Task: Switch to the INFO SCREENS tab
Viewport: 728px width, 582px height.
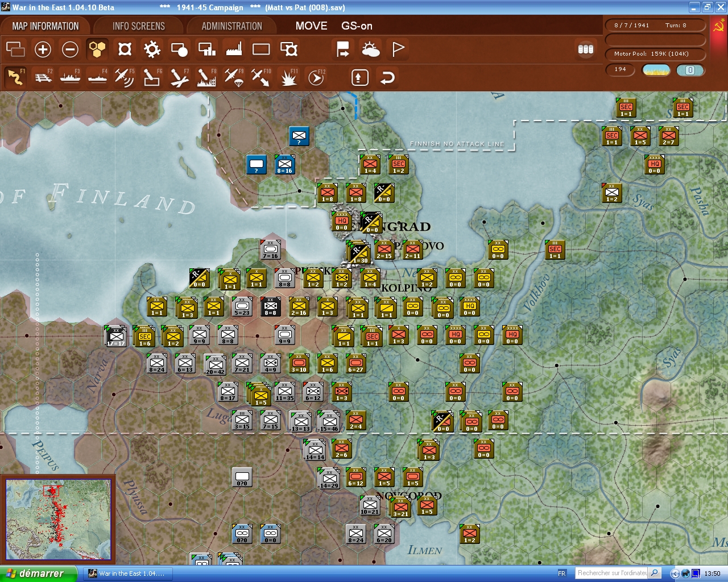Action: click(x=138, y=26)
